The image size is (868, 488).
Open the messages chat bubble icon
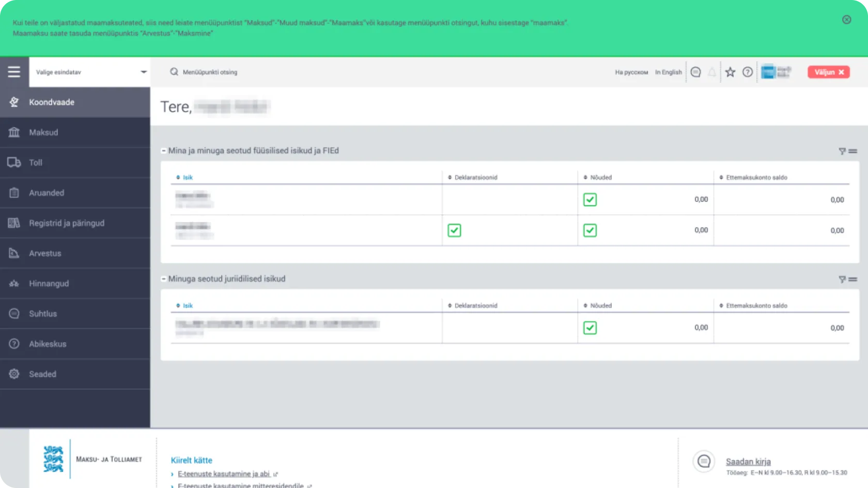pos(695,72)
